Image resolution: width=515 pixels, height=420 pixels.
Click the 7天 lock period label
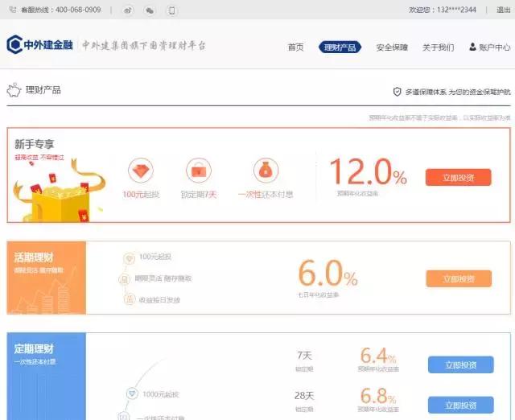(x=304, y=356)
